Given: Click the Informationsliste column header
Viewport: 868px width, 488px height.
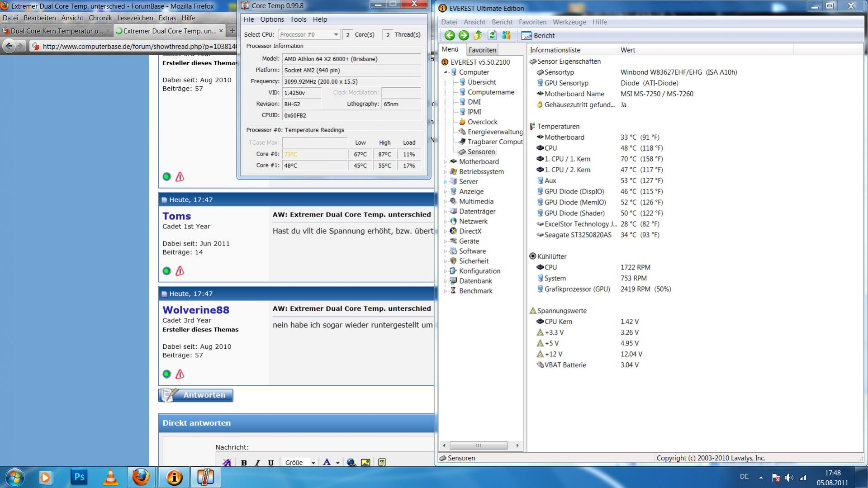Looking at the screenshot, I should (x=572, y=50).
